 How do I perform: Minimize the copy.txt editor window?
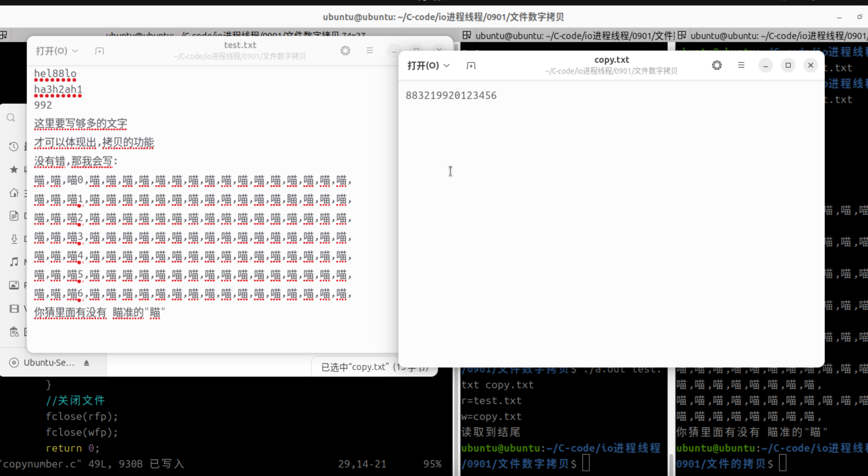coord(765,66)
